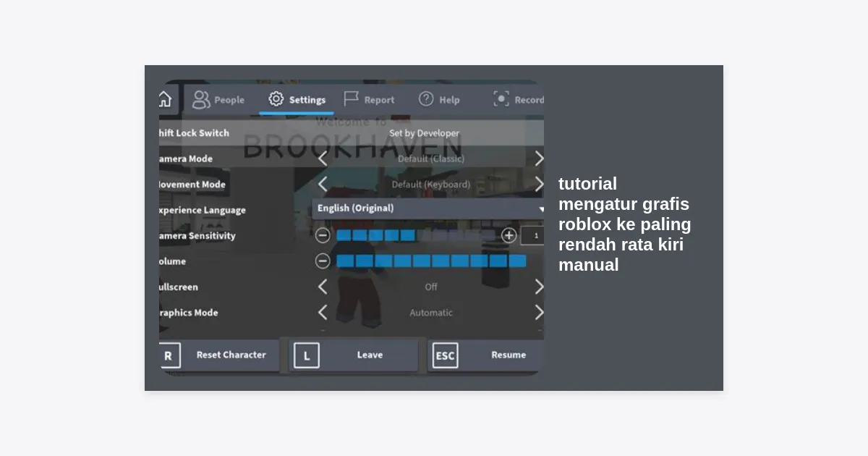
Task: Click the Home icon in menu
Action: (166, 99)
